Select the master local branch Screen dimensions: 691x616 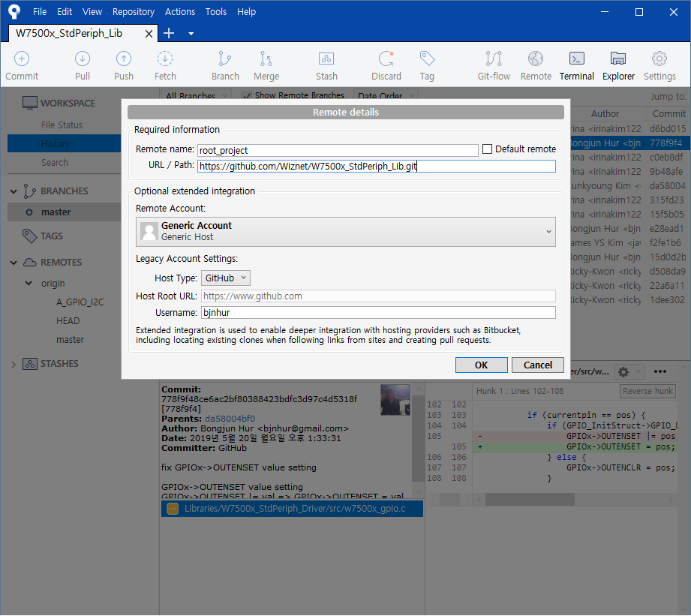click(x=65, y=212)
